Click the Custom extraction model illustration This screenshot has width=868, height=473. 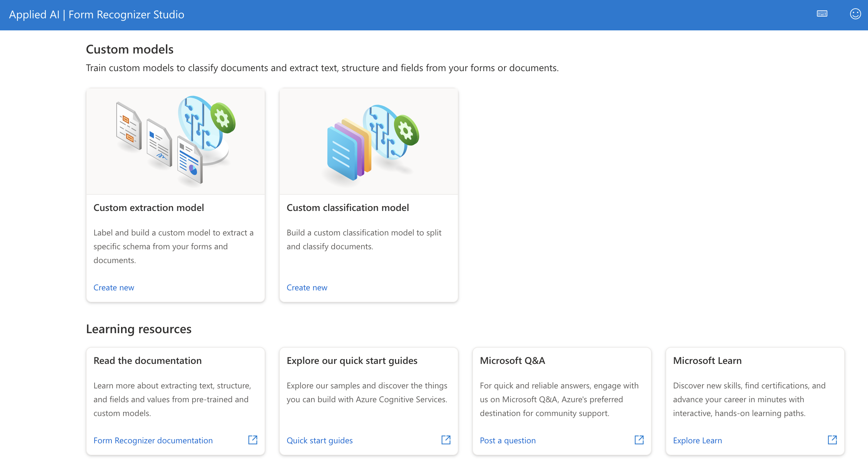click(x=176, y=141)
